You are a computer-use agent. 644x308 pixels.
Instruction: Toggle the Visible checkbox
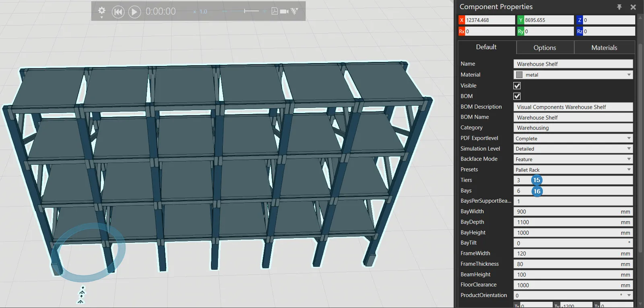click(517, 86)
